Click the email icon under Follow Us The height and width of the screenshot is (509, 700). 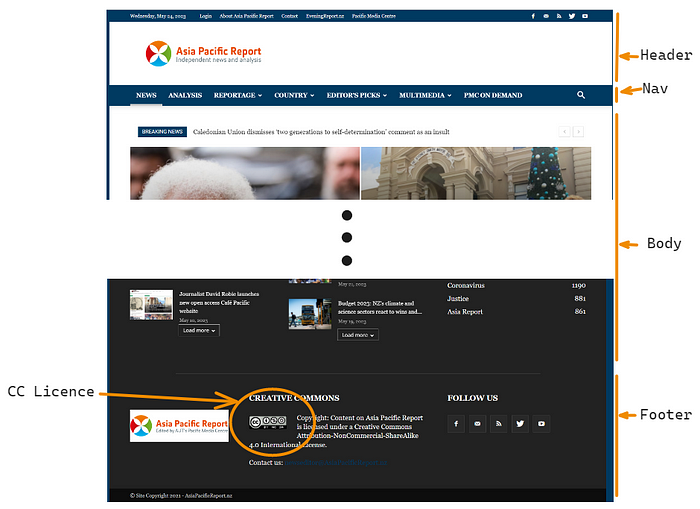point(477,424)
